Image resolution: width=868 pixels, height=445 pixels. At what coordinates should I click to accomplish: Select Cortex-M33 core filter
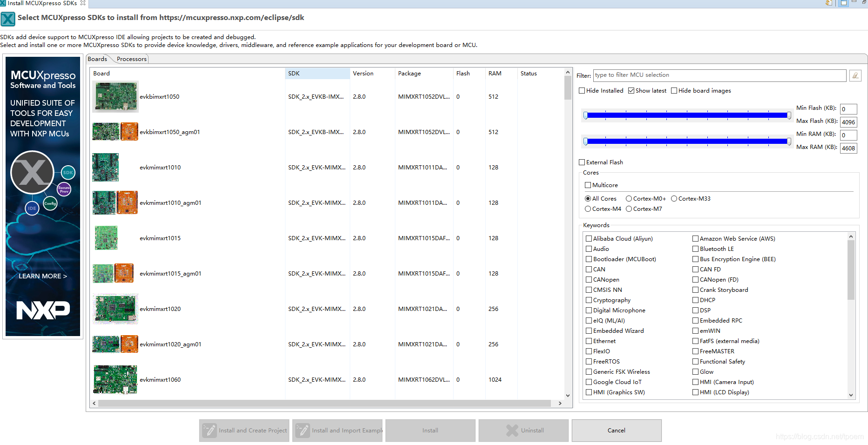674,199
